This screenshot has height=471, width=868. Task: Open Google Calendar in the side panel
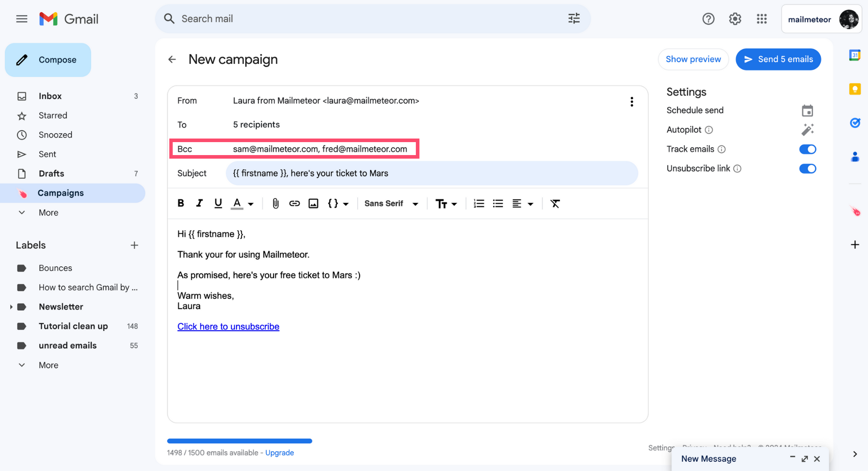click(x=855, y=55)
